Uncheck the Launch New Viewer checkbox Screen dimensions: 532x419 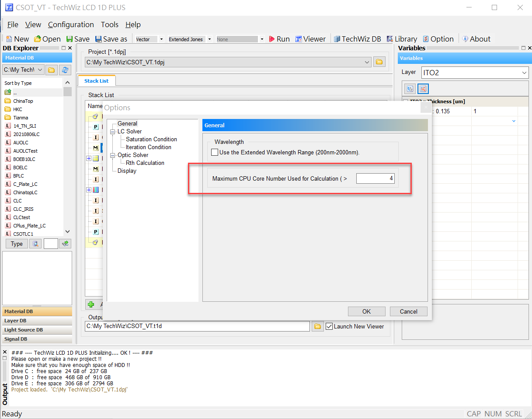pyautogui.click(x=329, y=326)
